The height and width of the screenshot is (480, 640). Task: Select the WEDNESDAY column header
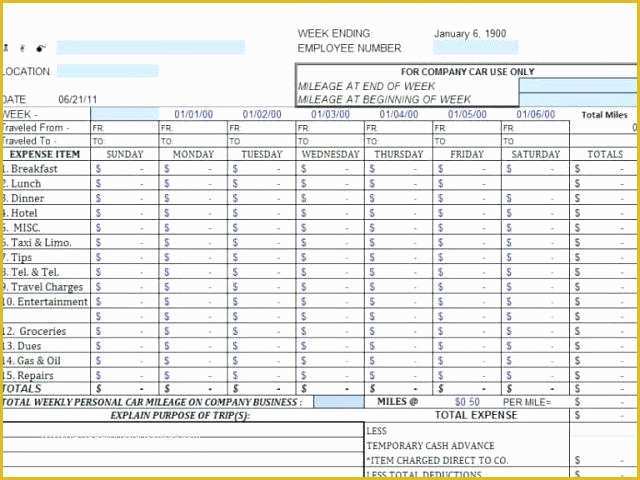(x=330, y=154)
